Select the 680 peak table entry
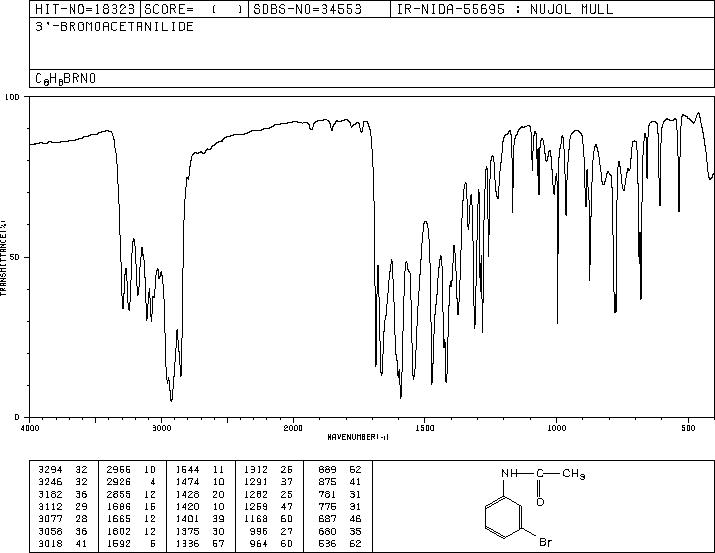 [340, 532]
